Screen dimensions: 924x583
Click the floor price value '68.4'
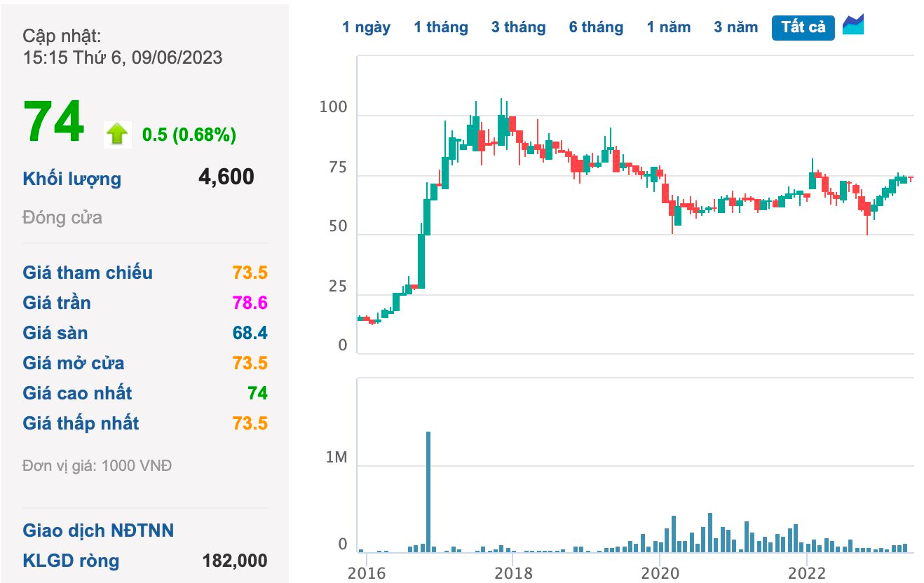[x=250, y=333]
